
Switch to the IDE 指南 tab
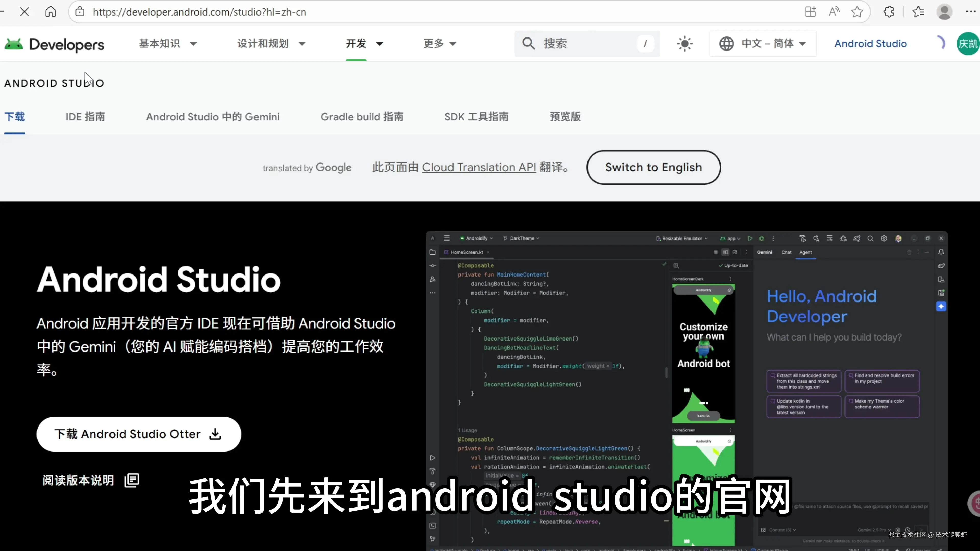pyautogui.click(x=85, y=117)
